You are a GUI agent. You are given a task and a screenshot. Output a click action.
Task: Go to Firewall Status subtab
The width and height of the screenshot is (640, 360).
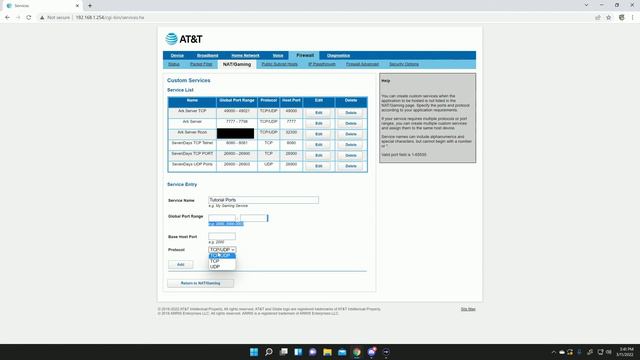point(173,64)
